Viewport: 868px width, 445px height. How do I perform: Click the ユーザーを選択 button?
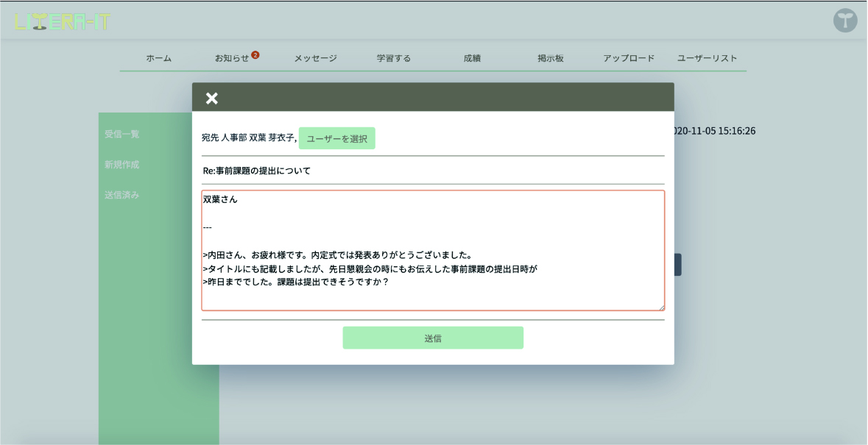pos(337,138)
